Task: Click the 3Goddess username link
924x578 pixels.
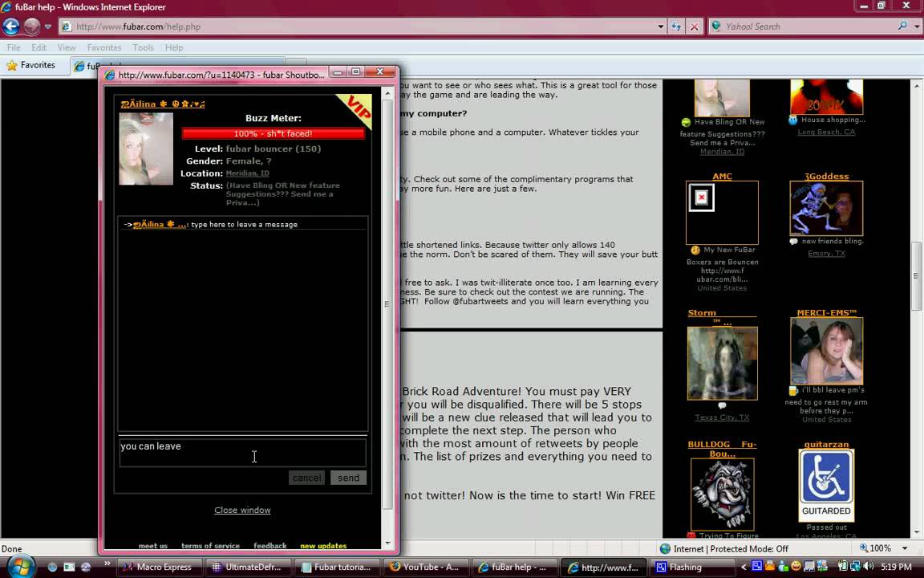Action: point(827,177)
